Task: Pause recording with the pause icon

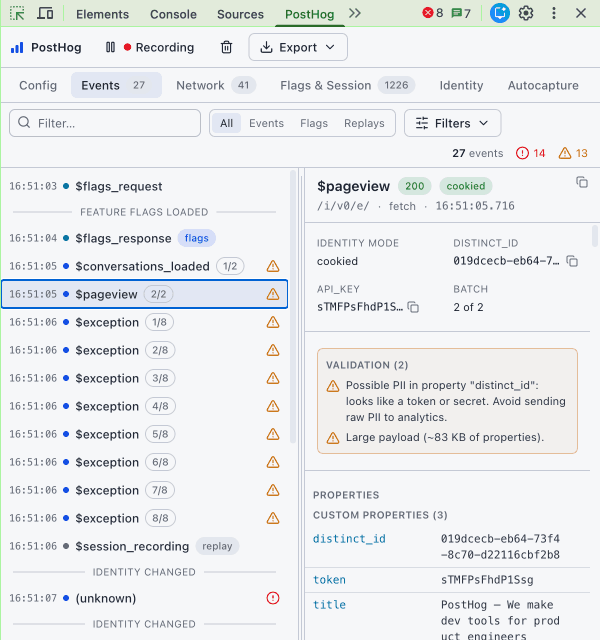Action: coord(110,47)
